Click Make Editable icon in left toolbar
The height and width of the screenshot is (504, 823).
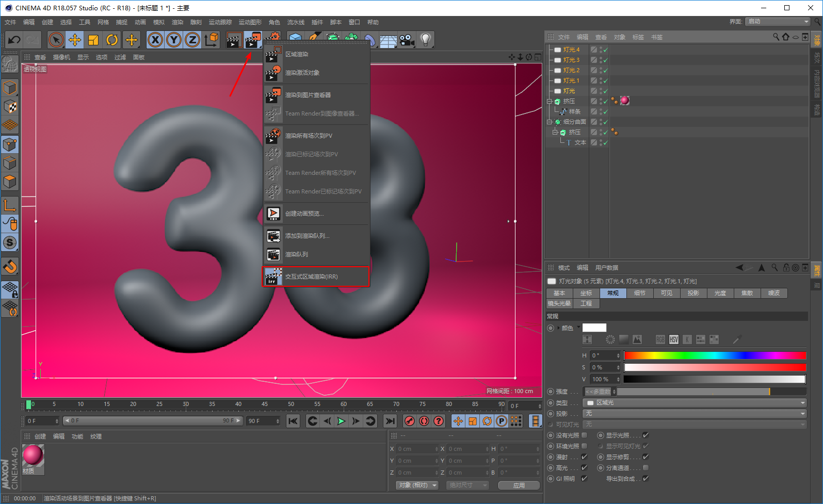click(10, 64)
